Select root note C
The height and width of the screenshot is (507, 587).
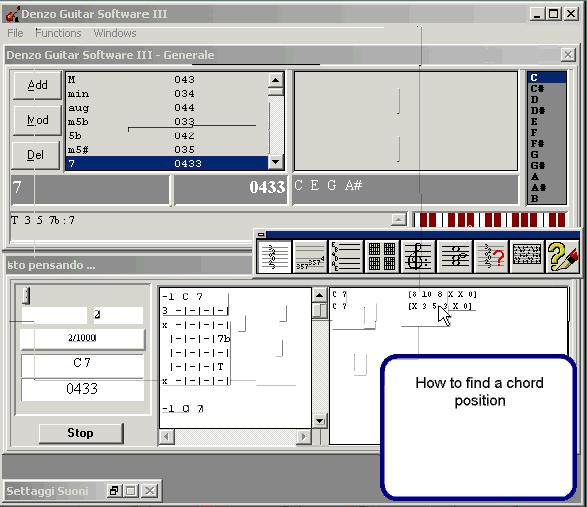tap(546, 78)
